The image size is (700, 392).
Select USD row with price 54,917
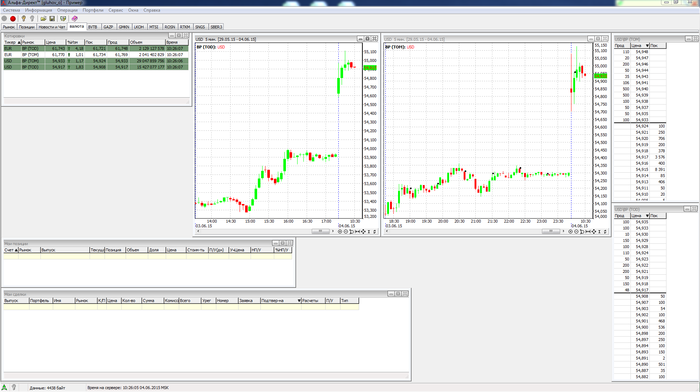pos(96,67)
